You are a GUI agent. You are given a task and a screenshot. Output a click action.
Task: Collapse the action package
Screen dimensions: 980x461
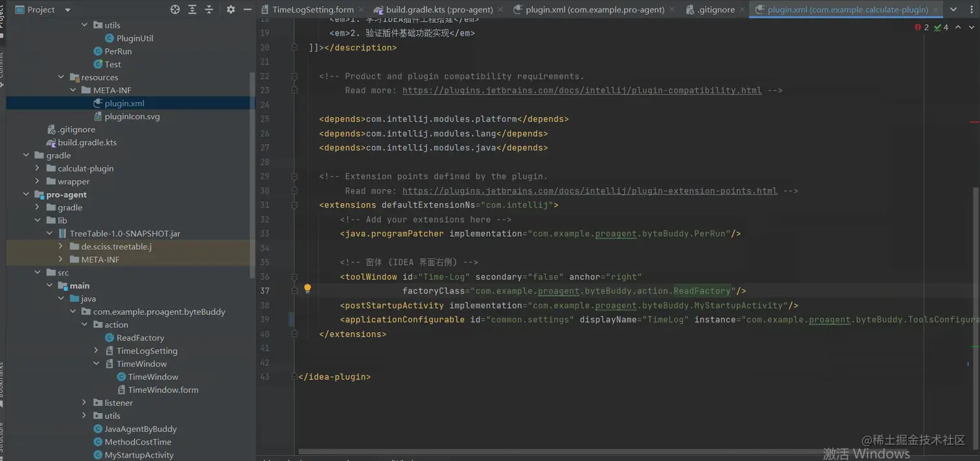pyautogui.click(x=85, y=324)
